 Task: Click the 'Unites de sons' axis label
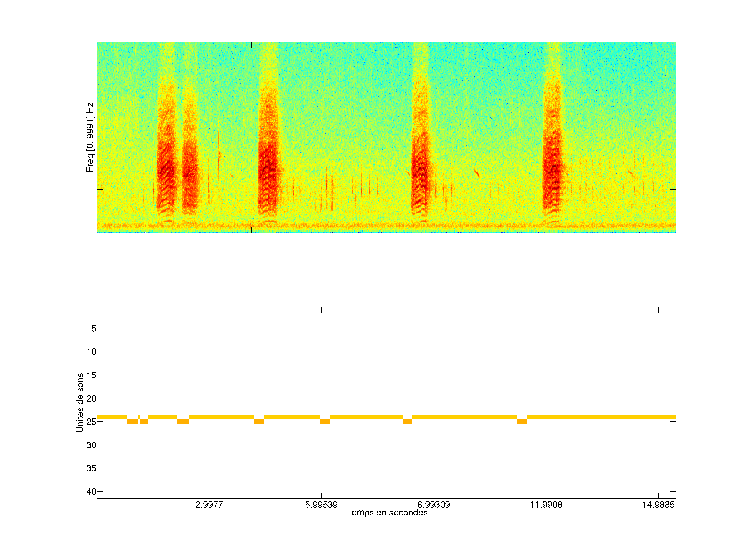coord(80,403)
